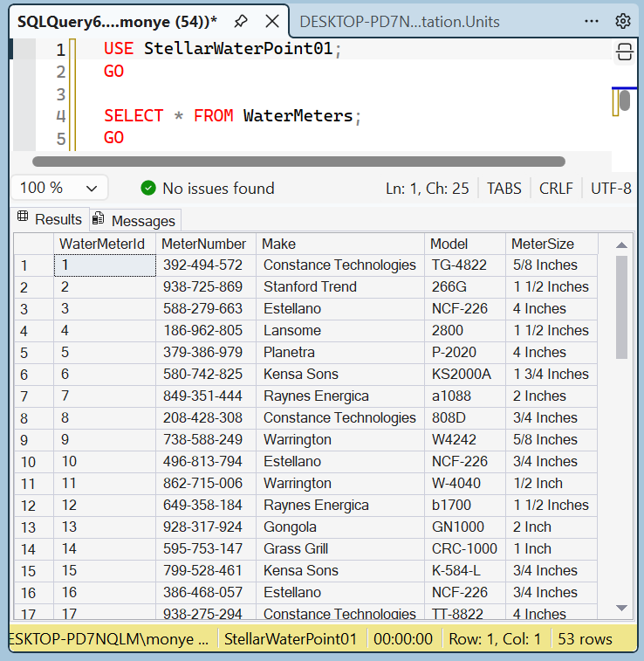Click the Results grid icon
This screenshot has height=661, width=644.
click(23, 217)
